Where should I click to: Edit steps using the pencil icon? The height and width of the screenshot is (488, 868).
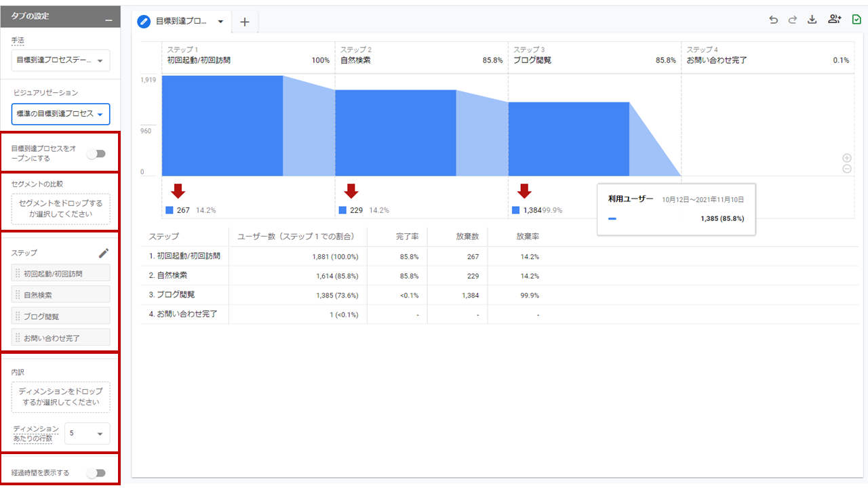104,253
